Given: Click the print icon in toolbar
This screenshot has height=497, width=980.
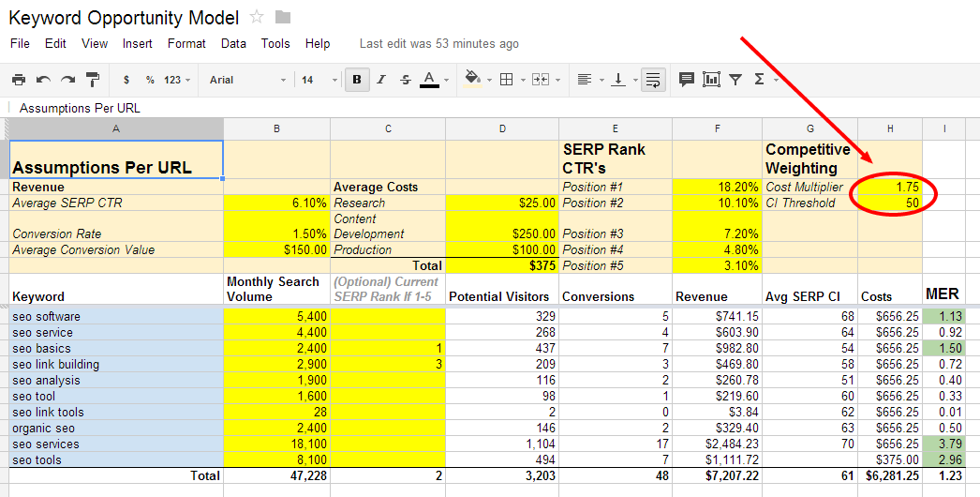Looking at the screenshot, I should click(x=19, y=80).
